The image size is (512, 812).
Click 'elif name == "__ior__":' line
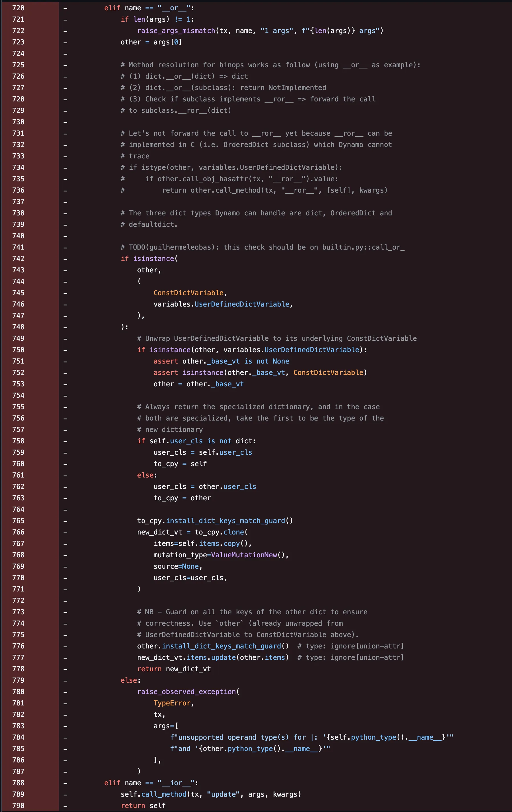[x=151, y=783]
